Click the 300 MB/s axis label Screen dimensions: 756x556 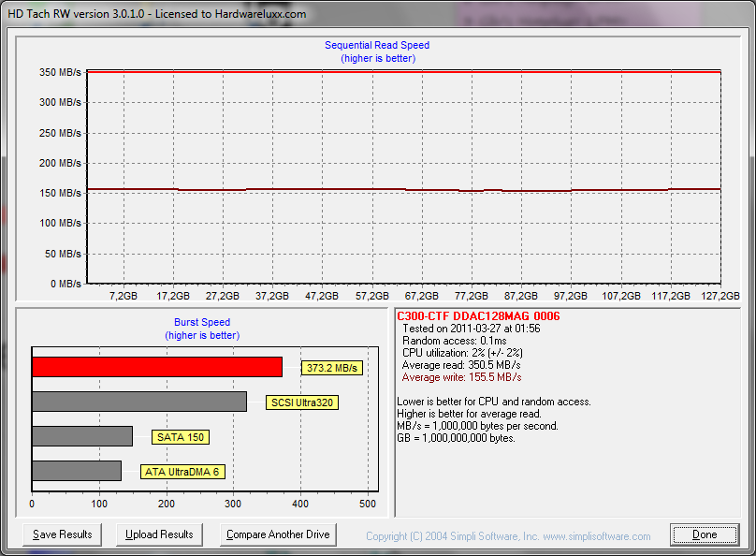pos(60,102)
